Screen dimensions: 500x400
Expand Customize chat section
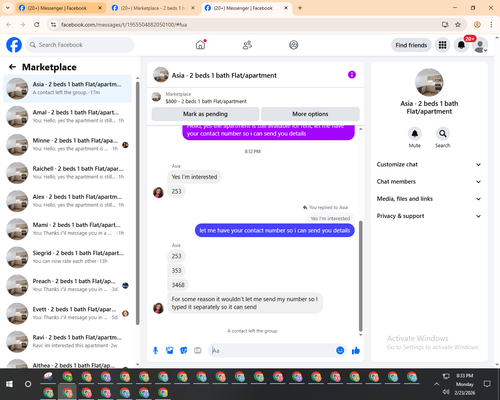pyautogui.click(x=429, y=164)
